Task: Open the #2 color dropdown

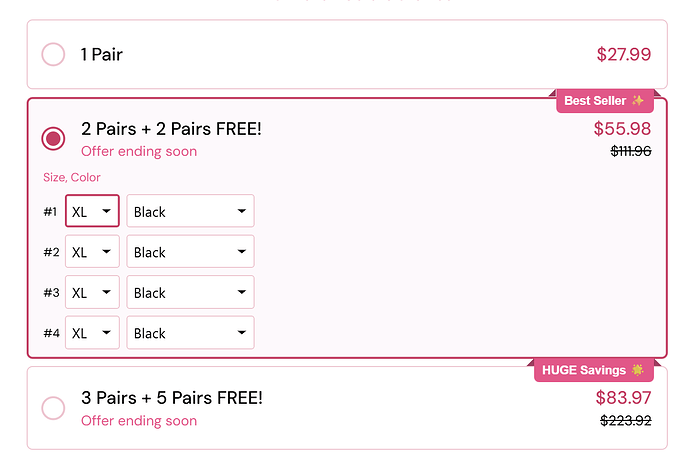Action: tap(190, 252)
